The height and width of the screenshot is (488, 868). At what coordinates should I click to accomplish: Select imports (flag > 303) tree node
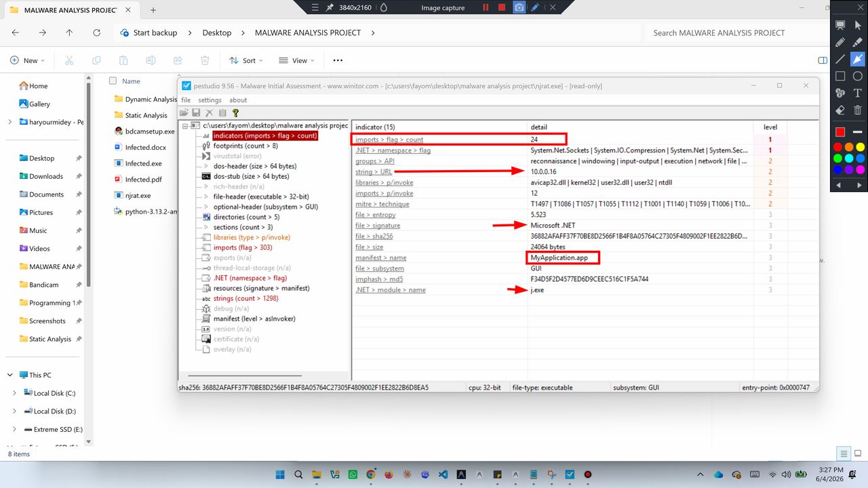click(243, 247)
